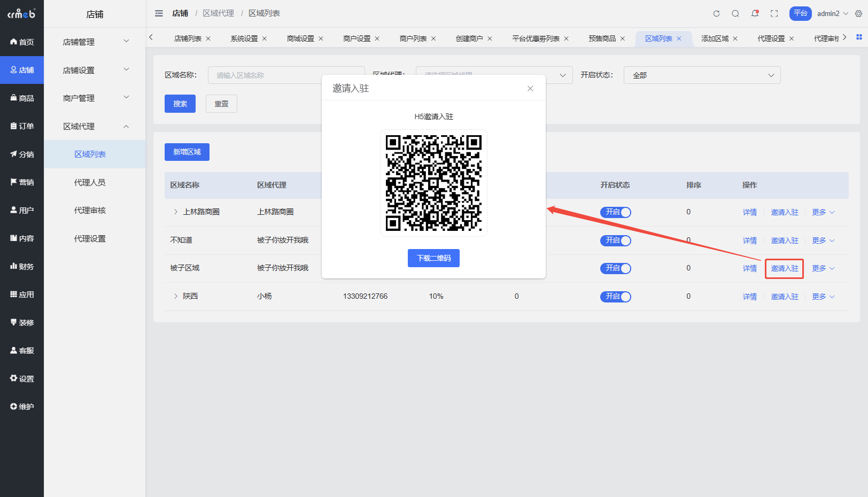
Task: Toggle 开启 switch for 不知道 row
Action: [616, 240]
